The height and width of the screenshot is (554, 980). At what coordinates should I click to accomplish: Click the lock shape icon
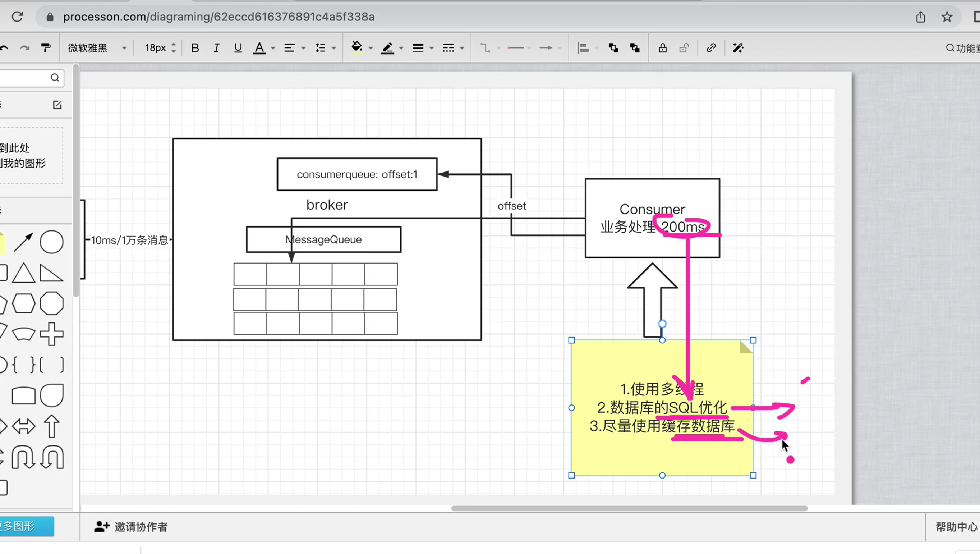pyautogui.click(x=662, y=48)
